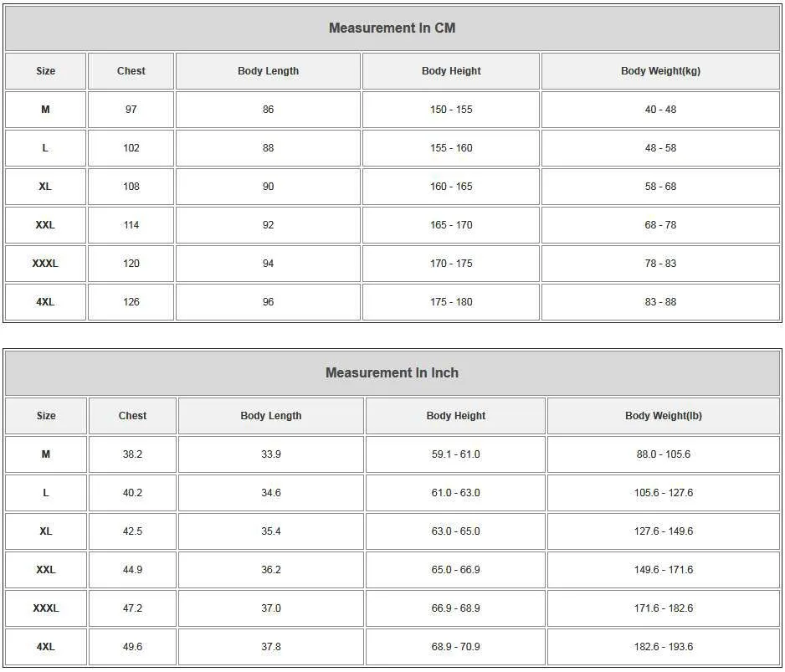Click the Body Length header in the CM table
This screenshot has height=672, width=785.
point(268,71)
